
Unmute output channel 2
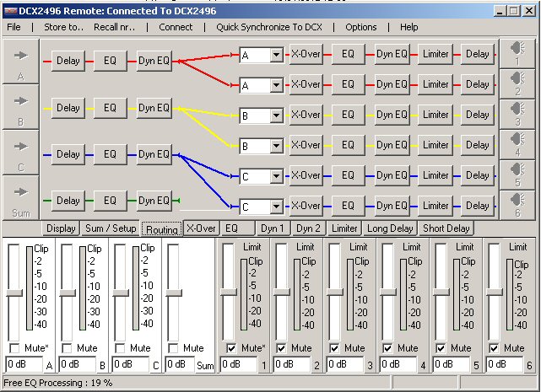click(x=281, y=348)
